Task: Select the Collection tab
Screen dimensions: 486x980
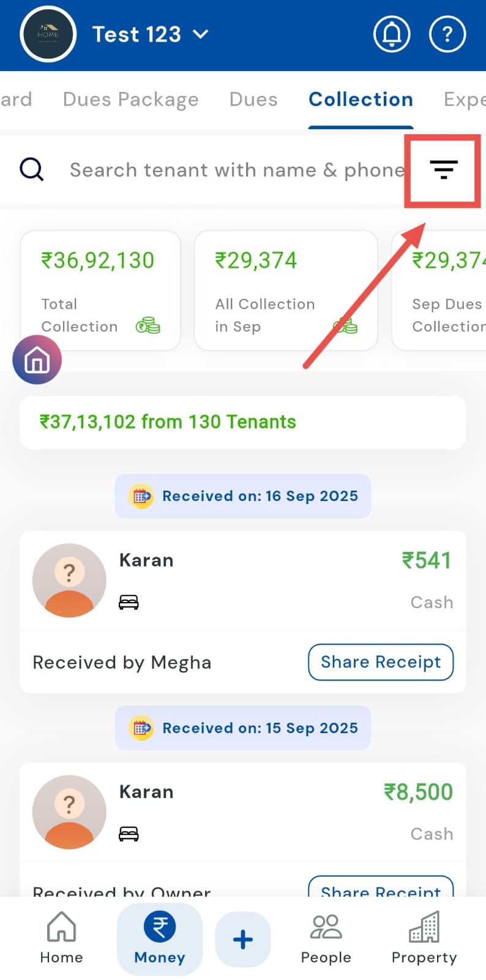Action: (x=361, y=99)
